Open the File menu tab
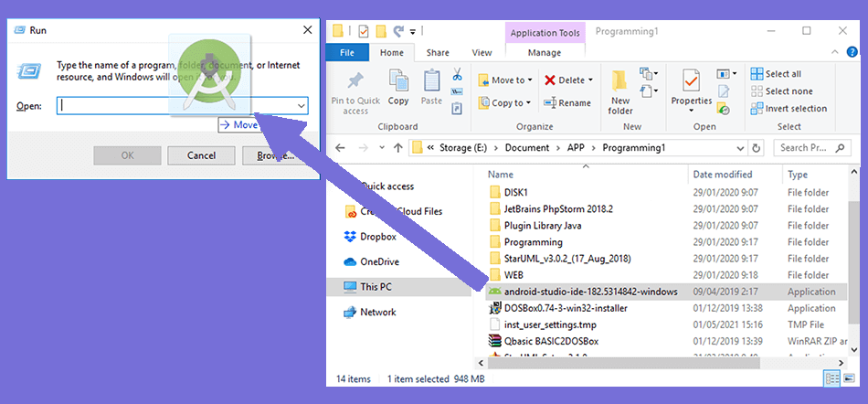868x404 pixels. (x=347, y=53)
